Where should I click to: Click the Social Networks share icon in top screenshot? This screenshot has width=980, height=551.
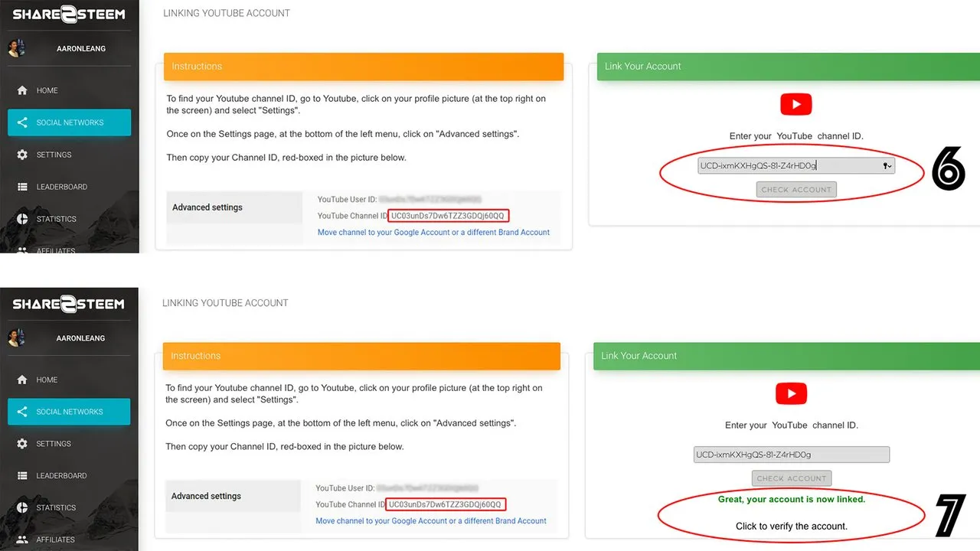pyautogui.click(x=22, y=122)
